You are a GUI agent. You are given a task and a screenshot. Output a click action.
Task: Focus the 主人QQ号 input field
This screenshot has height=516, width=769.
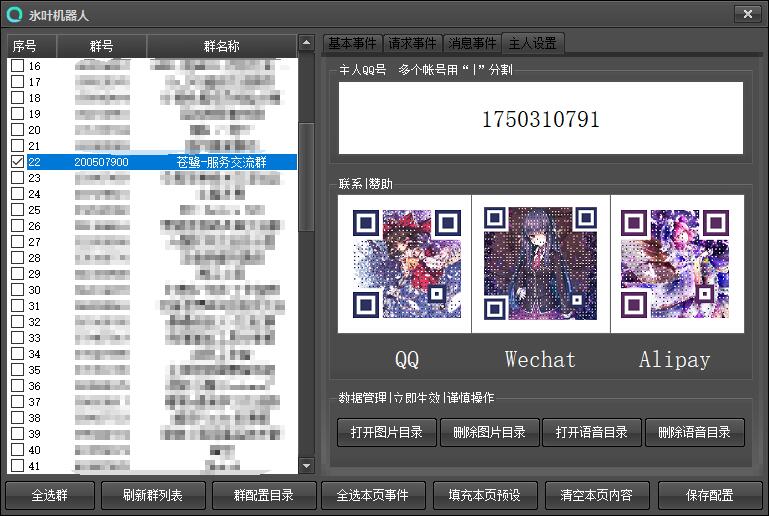[x=540, y=118]
